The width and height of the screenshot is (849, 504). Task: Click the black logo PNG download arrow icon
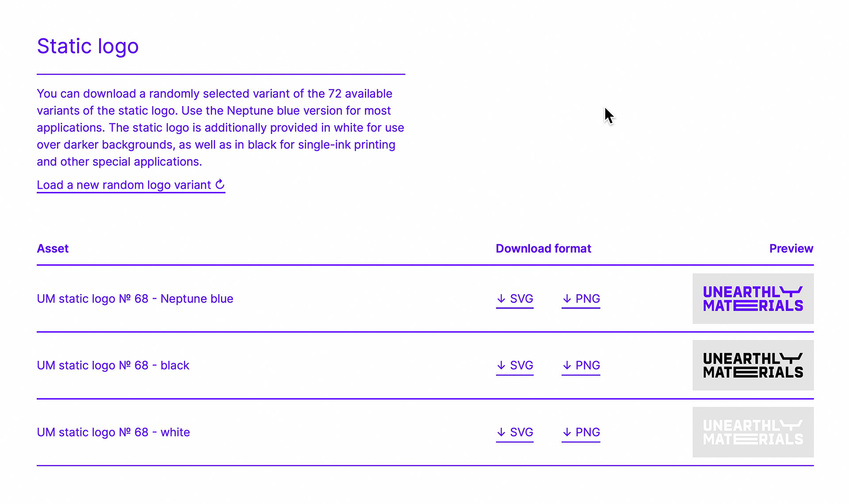point(567,366)
